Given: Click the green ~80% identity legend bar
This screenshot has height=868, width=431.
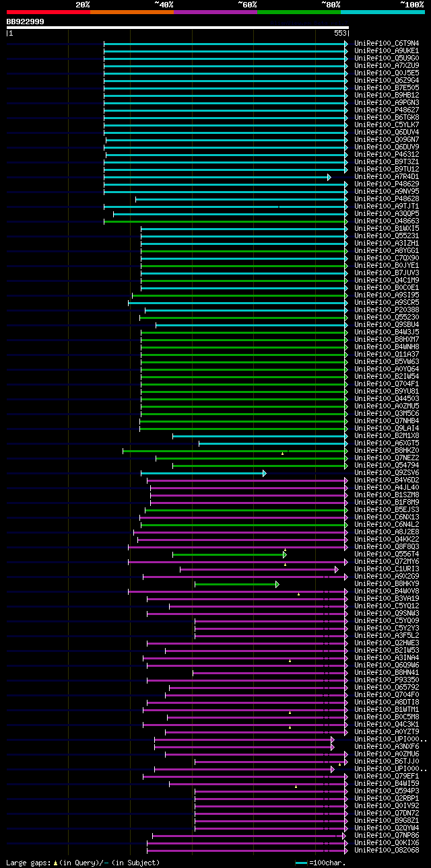Looking at the screenshot, I should (x=298, y=11).
